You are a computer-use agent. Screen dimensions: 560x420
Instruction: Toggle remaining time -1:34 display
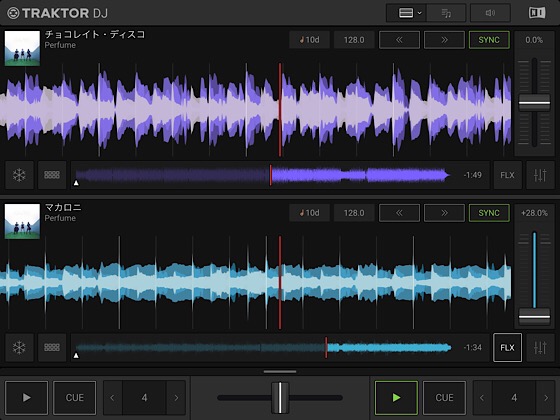point(472,348)
